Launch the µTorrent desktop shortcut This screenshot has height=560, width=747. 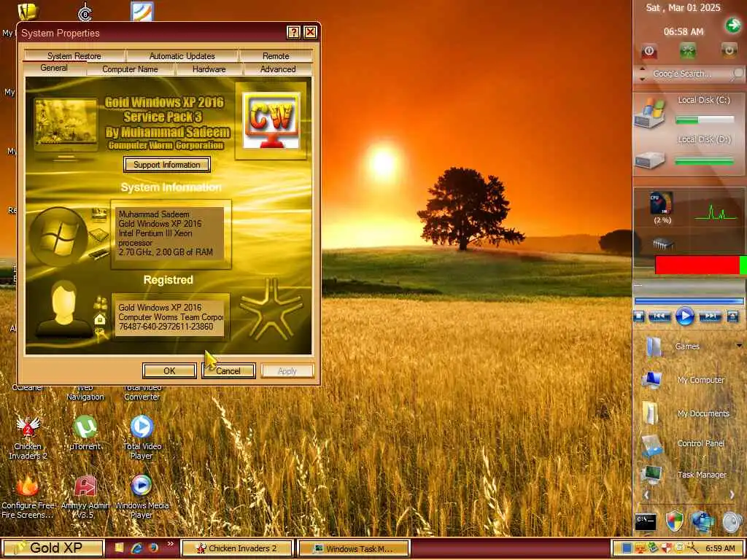85,433
